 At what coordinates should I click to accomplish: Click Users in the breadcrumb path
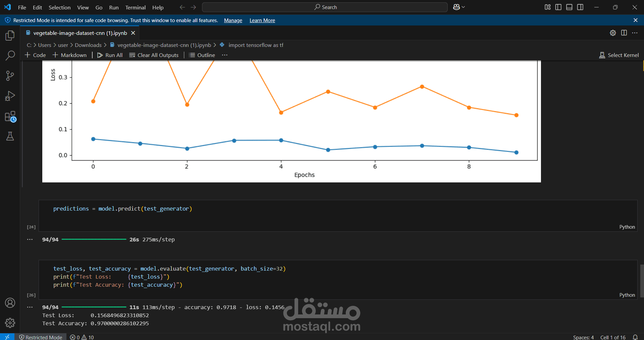pyautogui.click(x=45, y=45)
